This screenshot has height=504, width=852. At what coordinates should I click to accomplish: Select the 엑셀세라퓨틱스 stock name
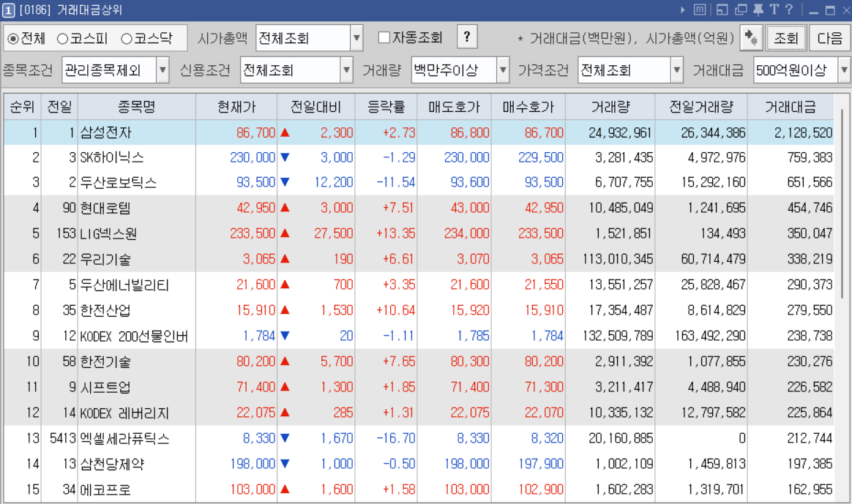[125, 438]
